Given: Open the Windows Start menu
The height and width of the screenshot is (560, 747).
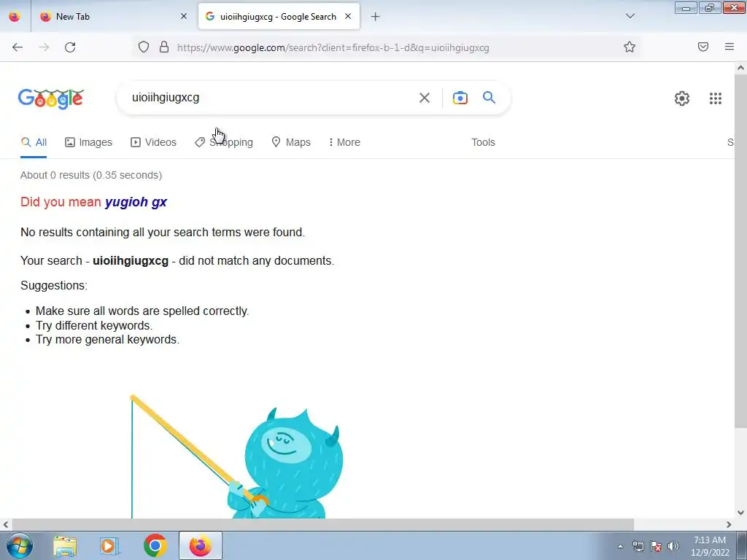Looking at the screenshot, I should [19, 545].
